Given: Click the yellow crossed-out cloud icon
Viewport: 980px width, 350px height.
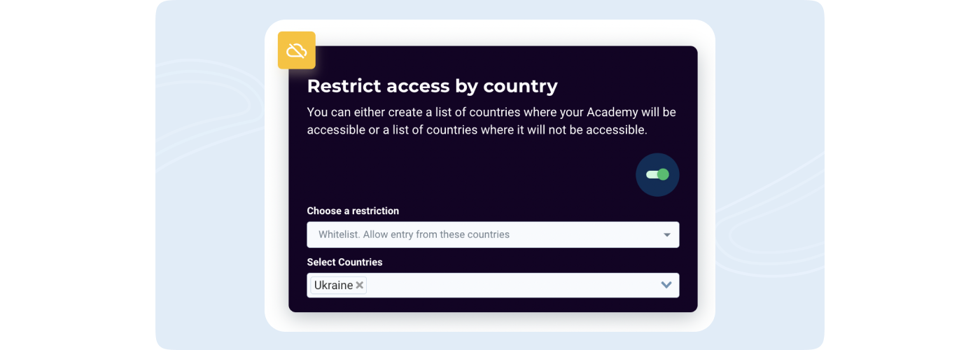Looking at the screenshot, I should 297,50.
